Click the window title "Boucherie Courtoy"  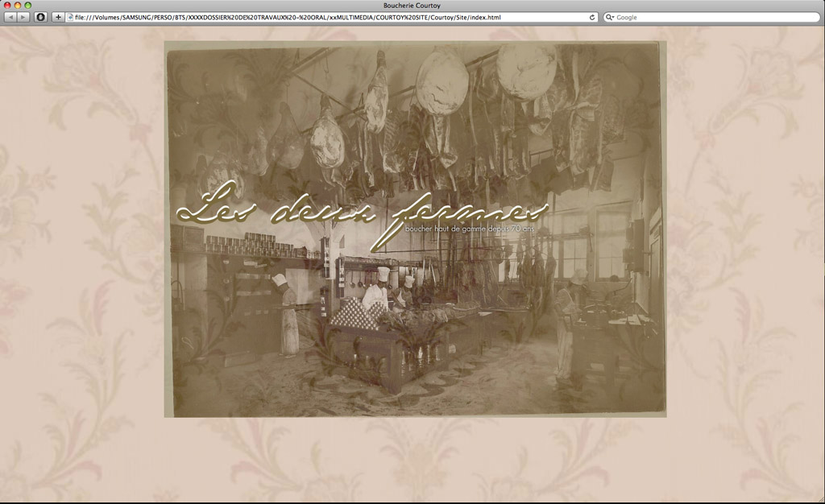[x=412, y=5]
